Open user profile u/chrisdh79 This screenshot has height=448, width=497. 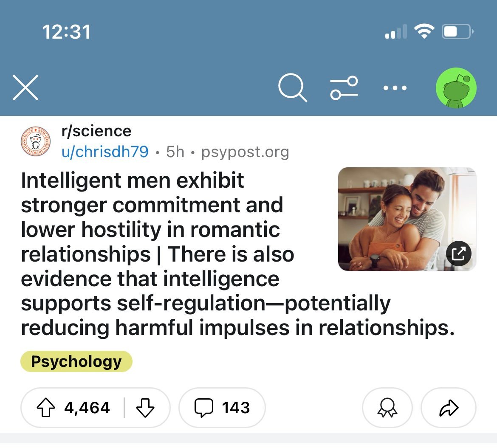(x=105, y=152)
